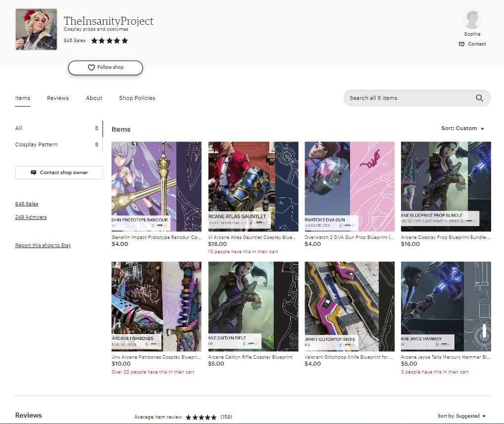This screenshot has width=504, height=424.
Task: Click Valorant Glitchpop Knife Blueprint title
Action: click(x=349, y=357)
